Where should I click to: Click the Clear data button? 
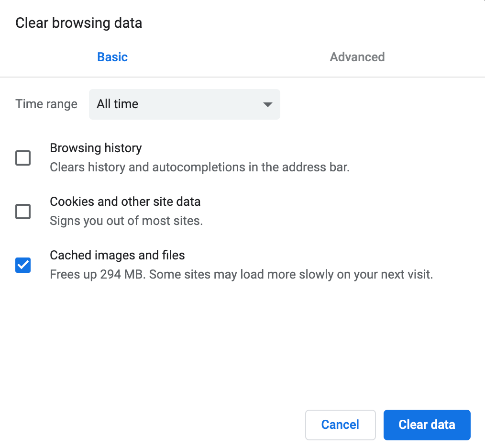point(427,425)
